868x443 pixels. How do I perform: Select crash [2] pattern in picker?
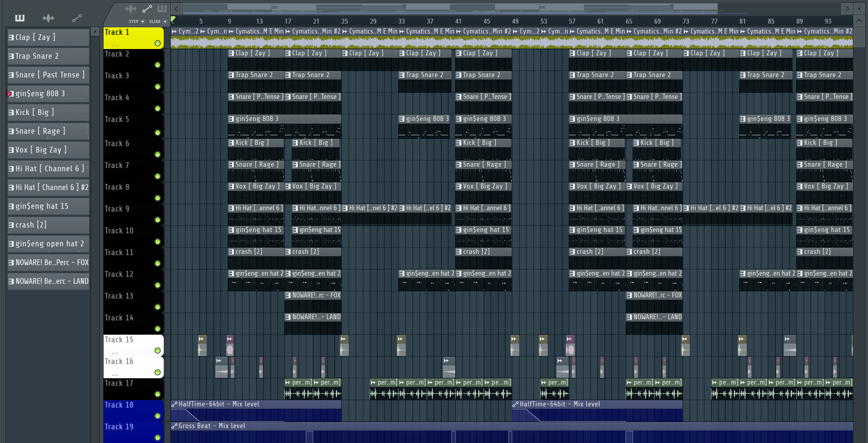coord(48,225)
